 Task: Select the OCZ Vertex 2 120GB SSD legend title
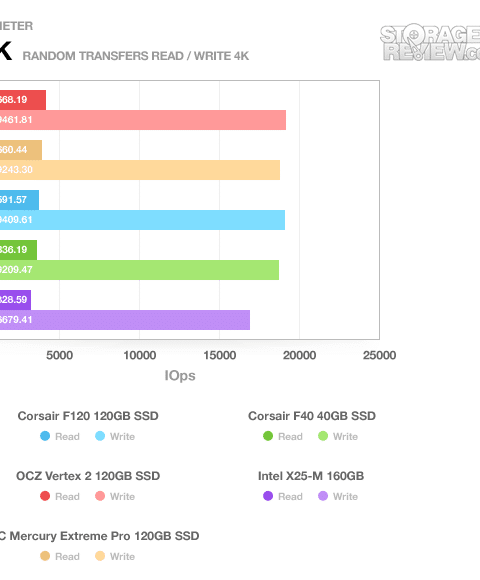point(88,476)
